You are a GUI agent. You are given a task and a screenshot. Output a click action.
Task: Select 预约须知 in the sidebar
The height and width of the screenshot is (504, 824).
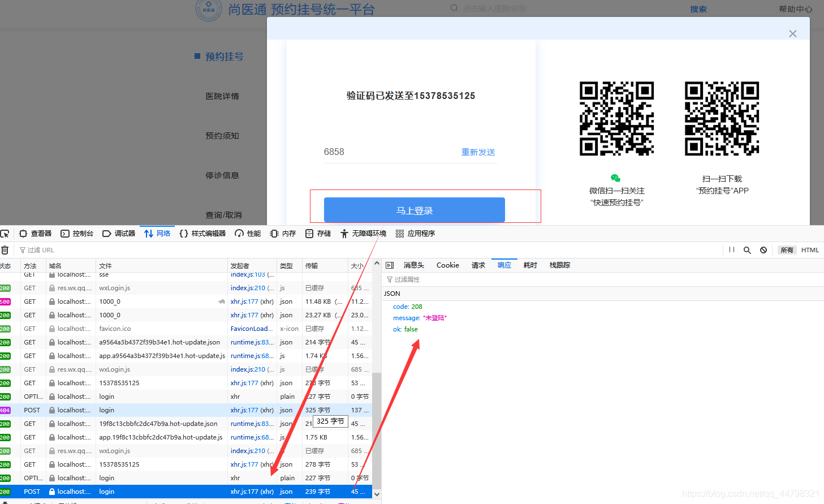coord(222,136)
